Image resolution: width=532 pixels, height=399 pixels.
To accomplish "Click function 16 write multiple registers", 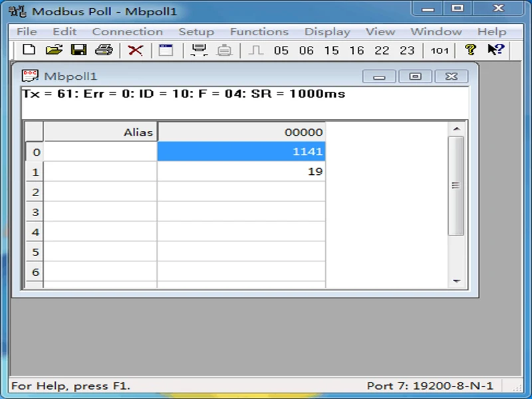I will pos(356,51).
